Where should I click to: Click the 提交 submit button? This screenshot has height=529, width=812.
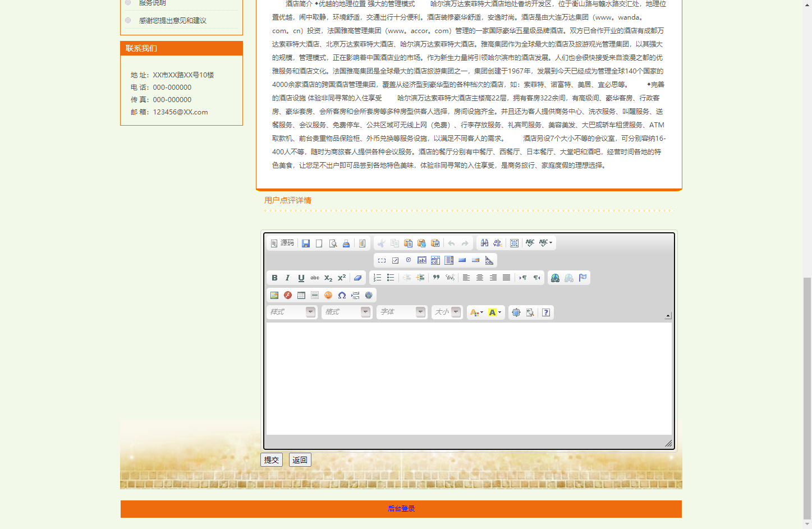pos(272,460)
